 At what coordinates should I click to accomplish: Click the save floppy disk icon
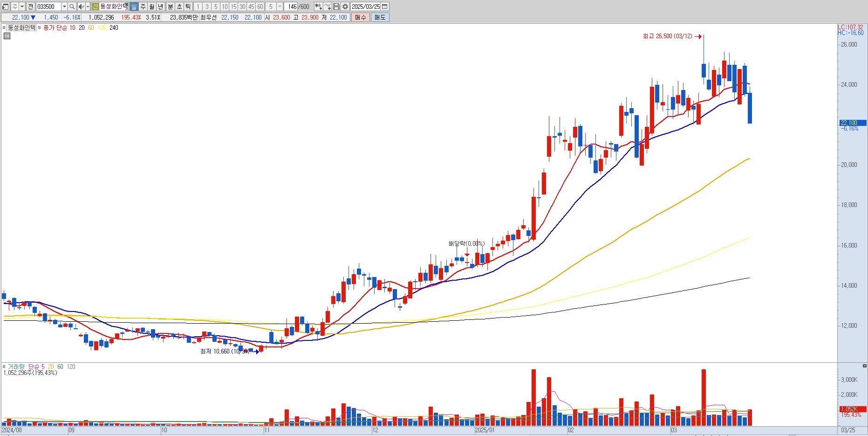point(336,7)
